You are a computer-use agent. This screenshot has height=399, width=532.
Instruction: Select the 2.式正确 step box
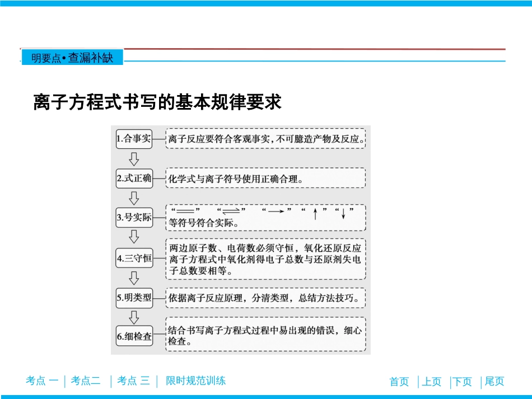pyautogui.click(x=134, y=179)
